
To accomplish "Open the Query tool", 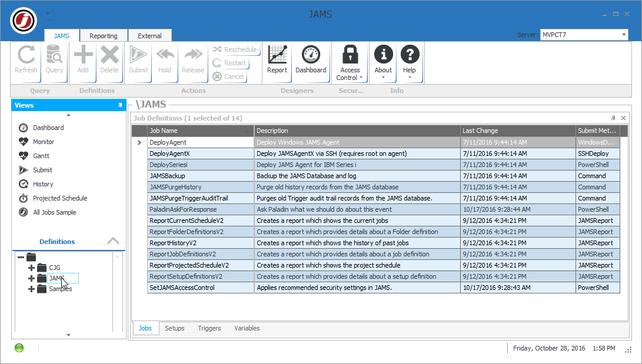I will (54, 60).
